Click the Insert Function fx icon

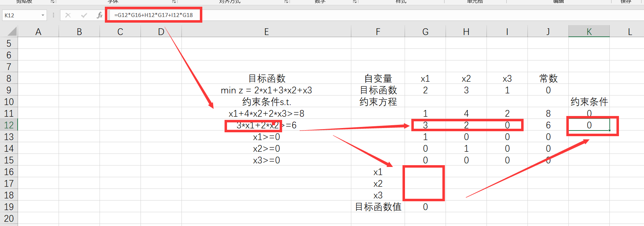(100, 15)
